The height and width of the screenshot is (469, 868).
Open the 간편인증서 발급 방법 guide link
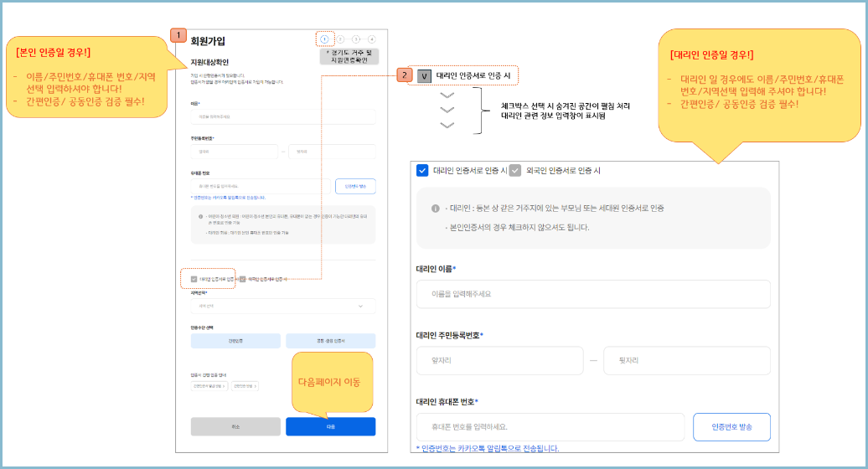pyautogui.click(x=209, y=386)
